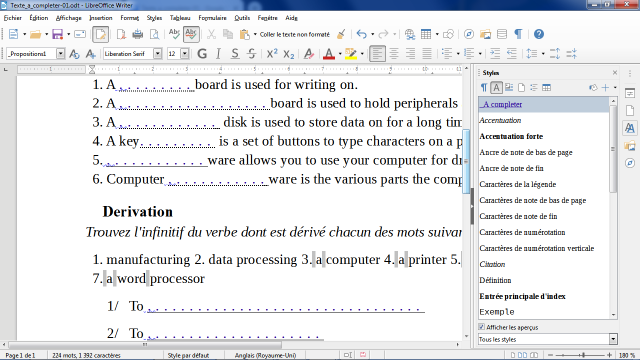Viewport: 640px width, 360px height.
Task: Select Center alignment
Action: pyautogui.click(x=394, y=54)
